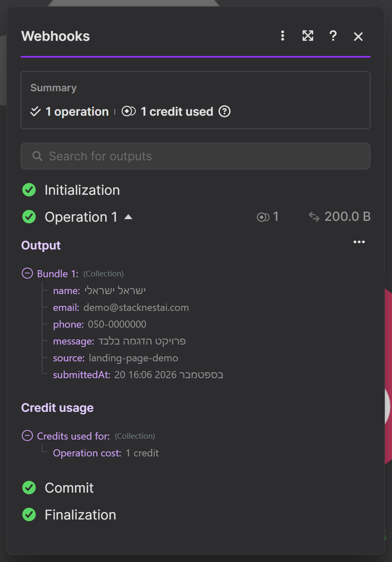Click the message field value
Viewport: 392px width, 562px height.
pyautogui.click(x=142, y=341)
